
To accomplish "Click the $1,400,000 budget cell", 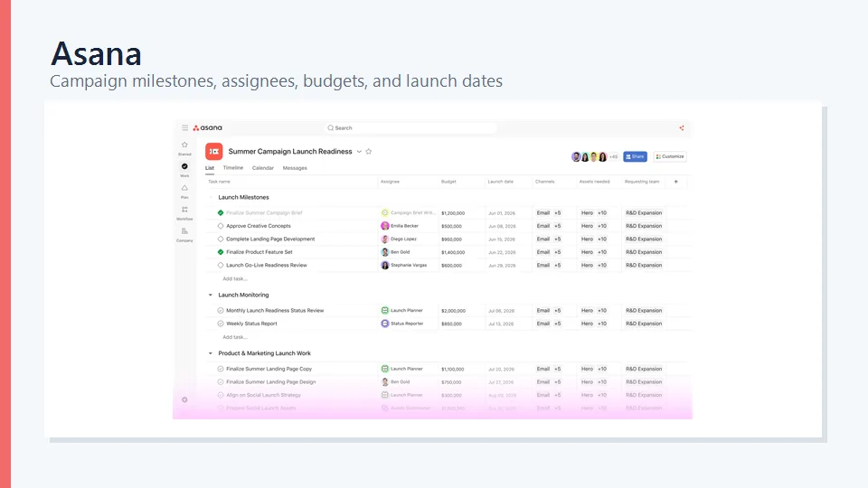I will point(453,252).
